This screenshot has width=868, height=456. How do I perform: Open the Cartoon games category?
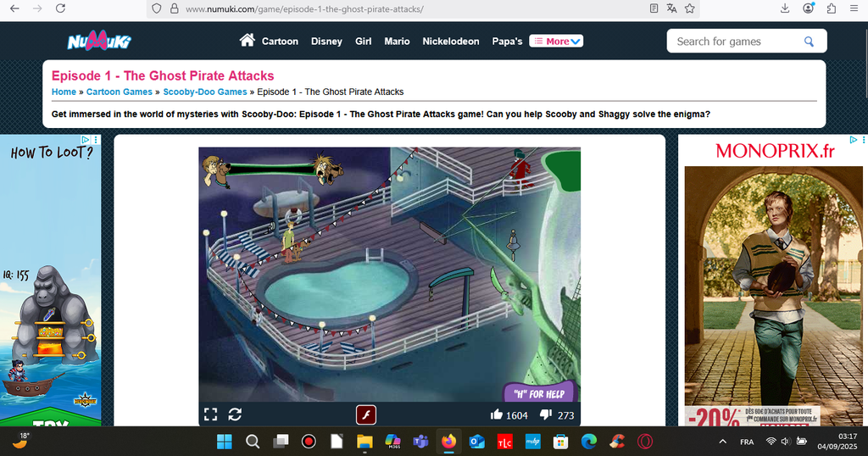[280, 42]
